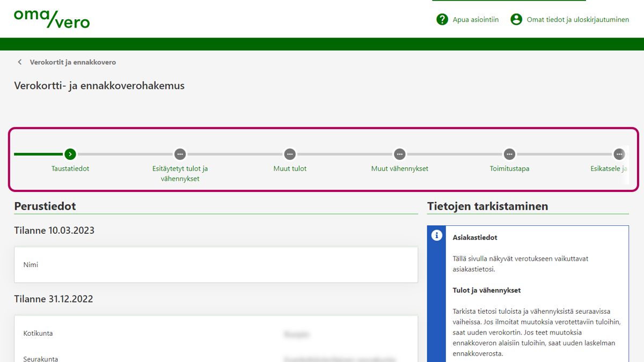Select the Taustatiedot step label
This screenshot has height=362, width=644.
70,168
